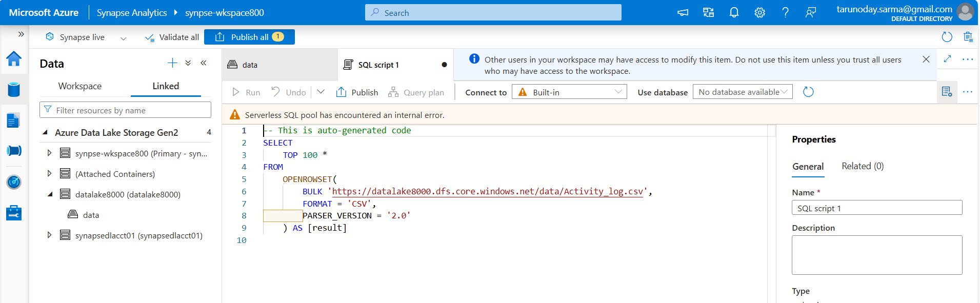Open more options in script toolbar
980x303 pixels.
968,92
